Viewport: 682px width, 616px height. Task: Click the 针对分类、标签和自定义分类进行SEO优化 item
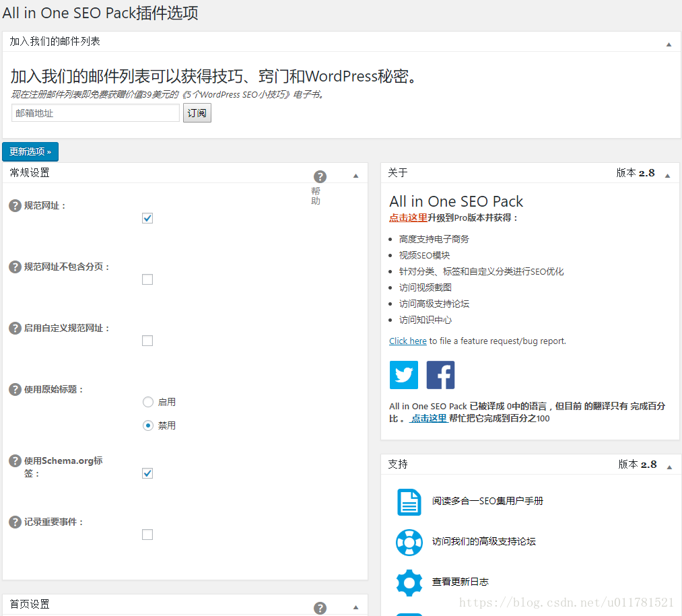(x=481, y=271)
